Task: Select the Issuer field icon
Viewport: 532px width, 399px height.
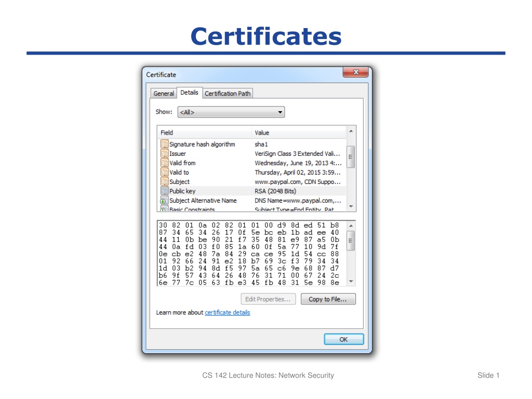Action: (164, 154)
